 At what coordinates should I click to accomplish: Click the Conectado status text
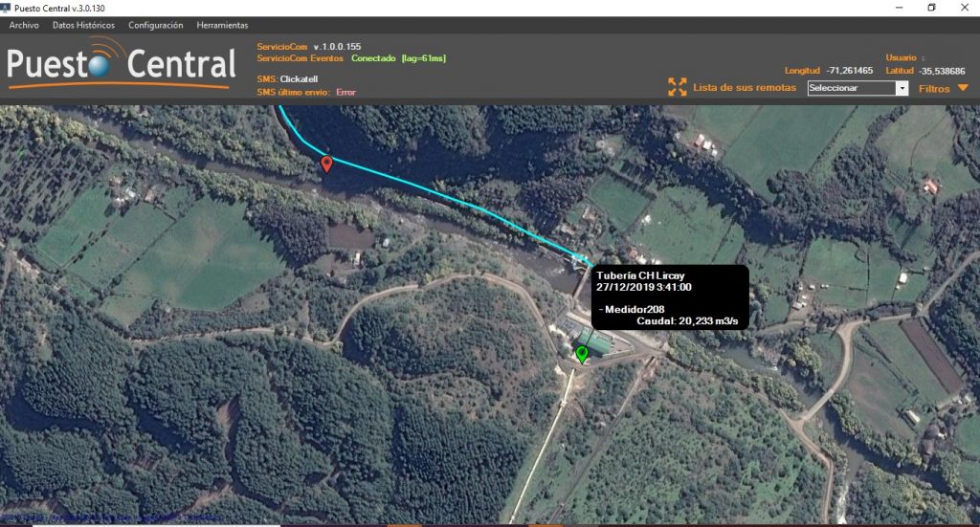tap(373, 58)
